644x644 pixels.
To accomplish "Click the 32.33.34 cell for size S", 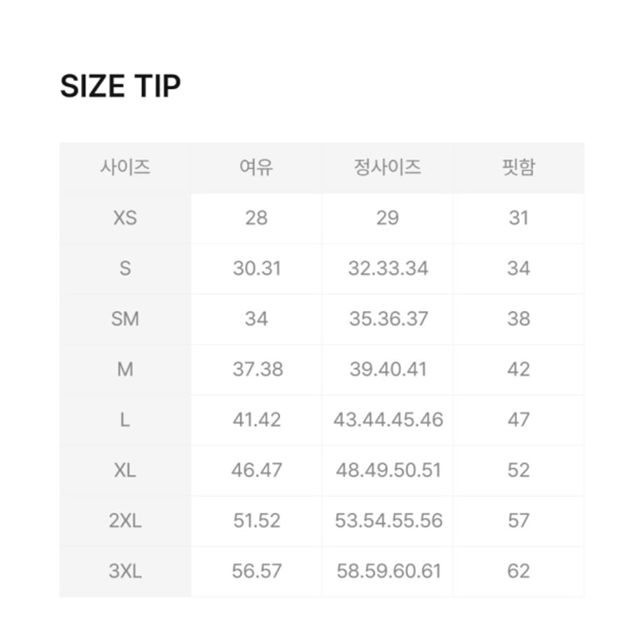I will click(388, 269).
